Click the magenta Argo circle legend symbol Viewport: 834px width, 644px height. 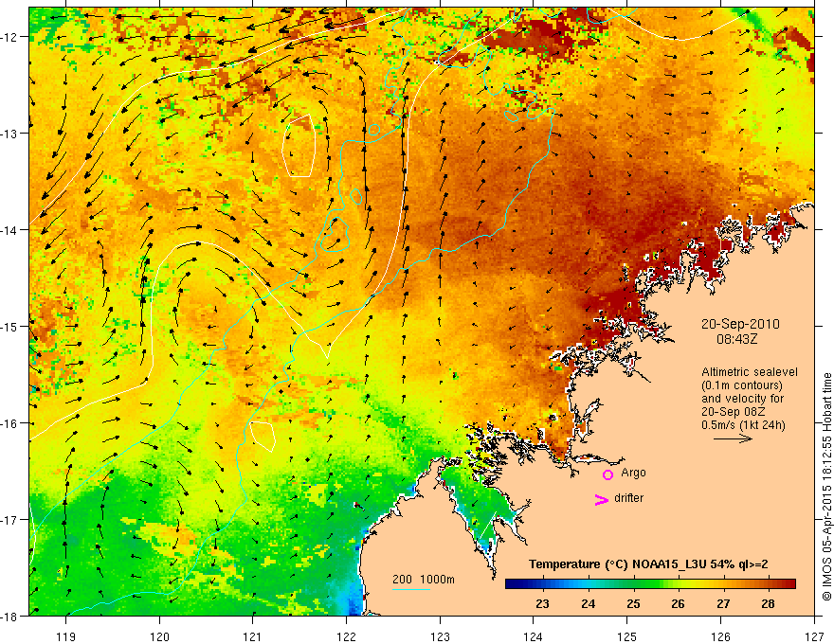607,474
